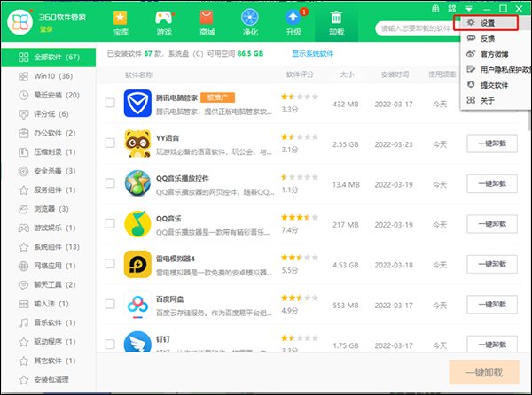Click the large orange 一键卸载 batch button

pos(484,373)
